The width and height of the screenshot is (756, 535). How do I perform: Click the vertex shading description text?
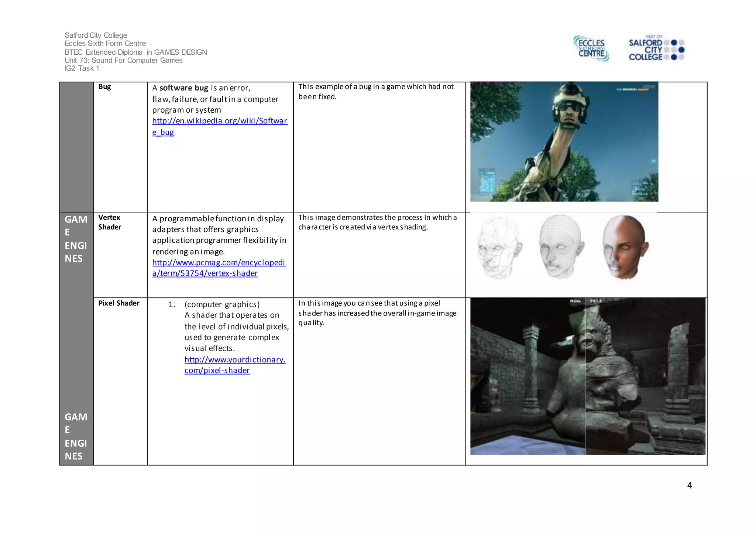point(377,222)
